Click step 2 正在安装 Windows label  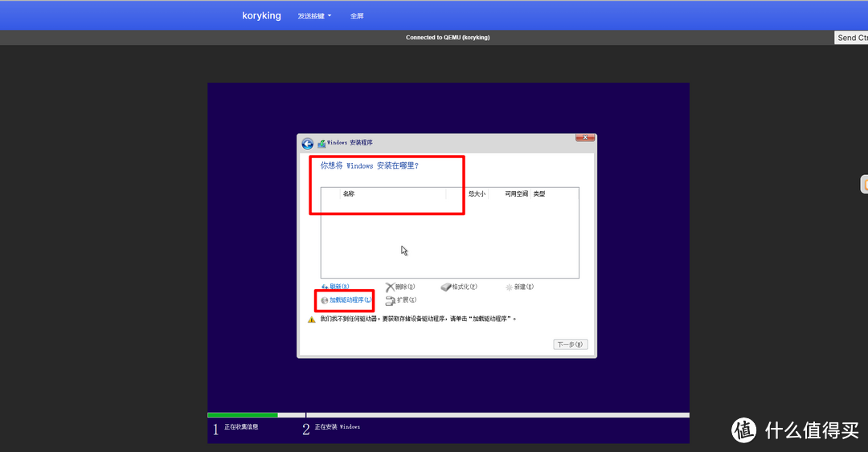point(337,426)
